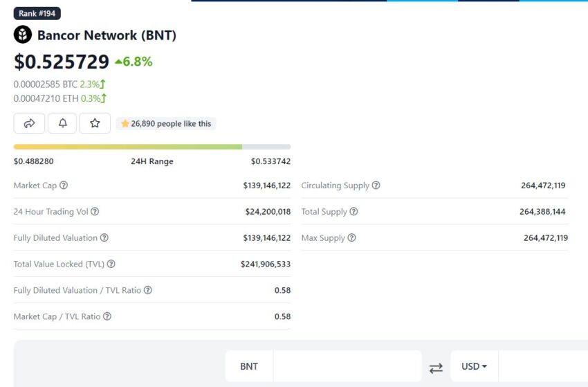Click the Rank #194 badge
The image size is (588, 387).
37,13
